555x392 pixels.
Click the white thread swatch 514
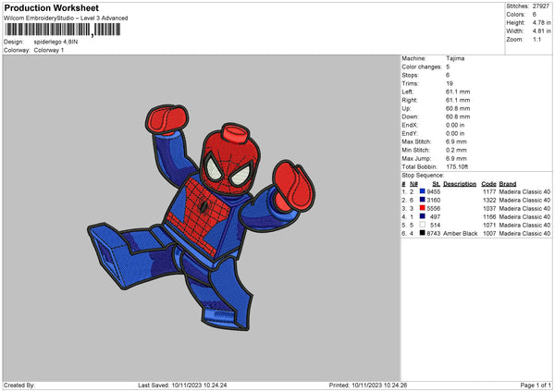422,225
